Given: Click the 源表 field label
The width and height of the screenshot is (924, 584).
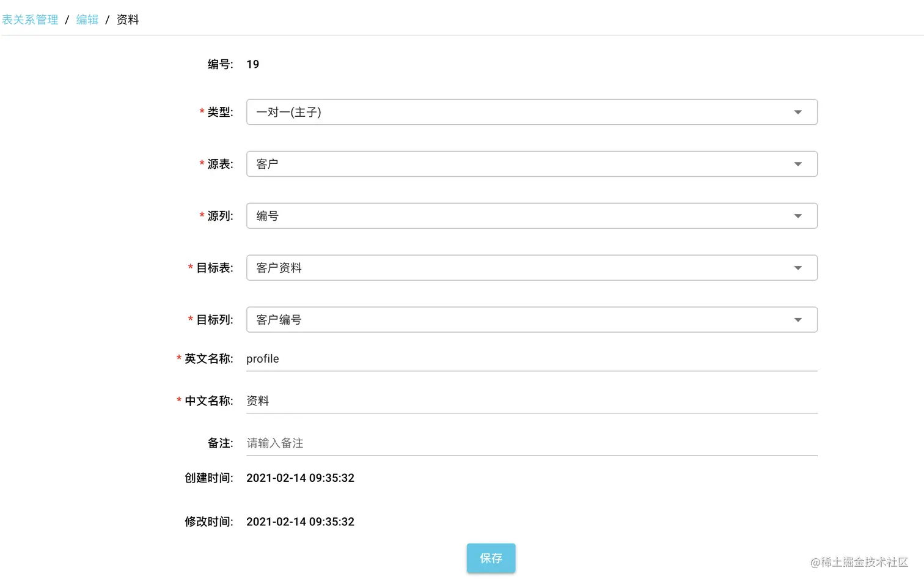Looking at the screenshot, I should [220, 164].
